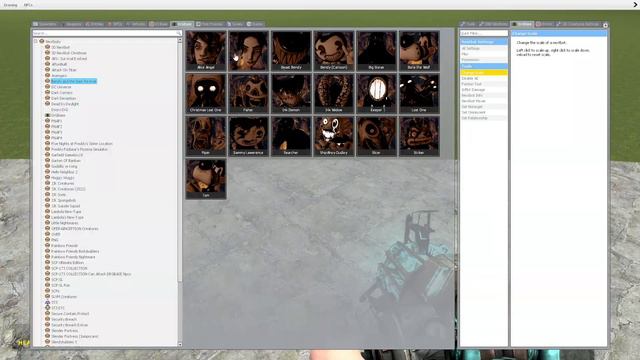Screen dimensions: 640x360
Task: Spawn the Ink Widow nextbot
Action: (333, 93)
